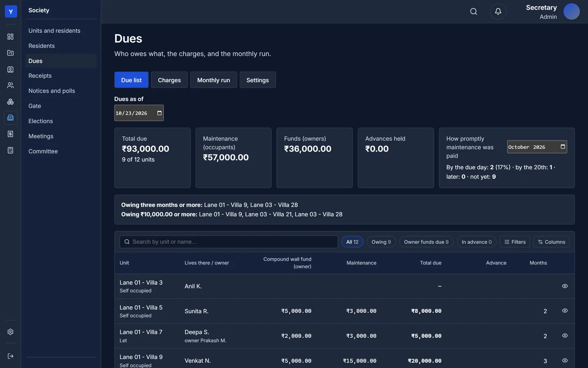View details for Lane 01 - Villa 9 row
The height and width of the screenshot is (368, 588).
click(565, 361)
